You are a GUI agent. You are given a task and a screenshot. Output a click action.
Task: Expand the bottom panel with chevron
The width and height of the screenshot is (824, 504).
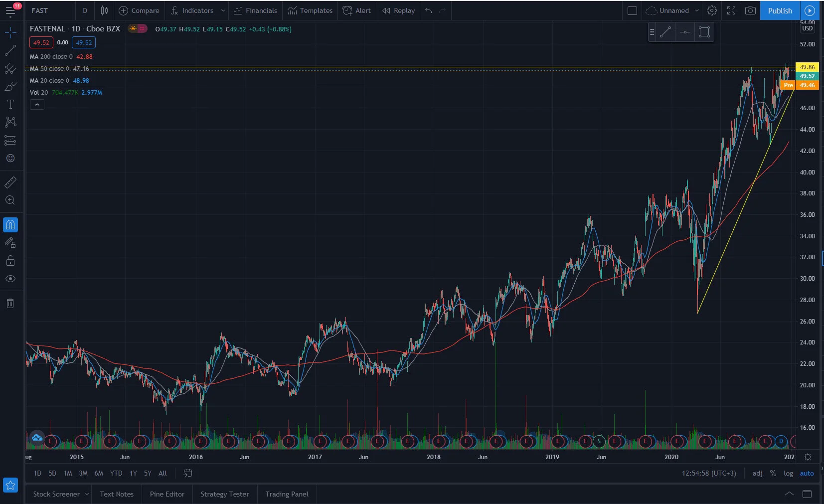point(789,494)
